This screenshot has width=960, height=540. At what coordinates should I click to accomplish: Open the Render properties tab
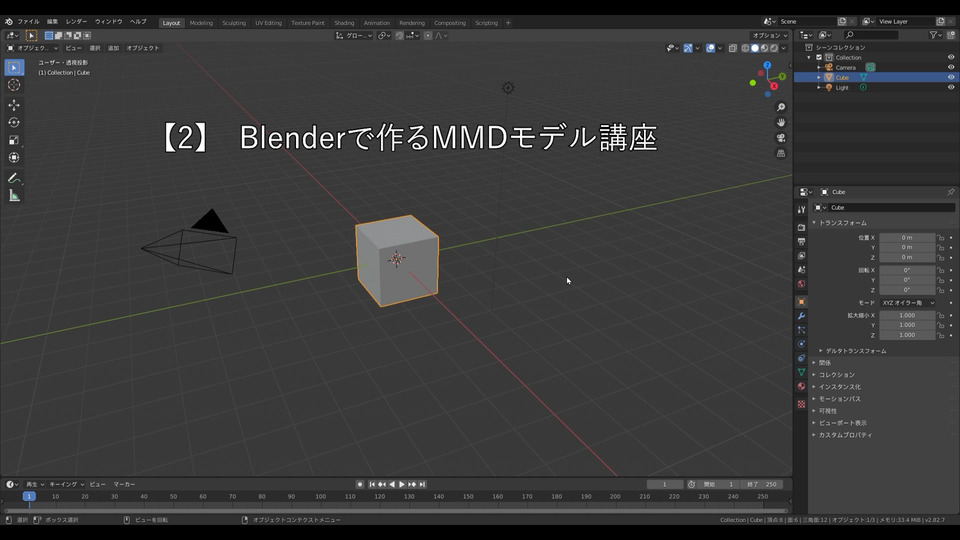point(801,227)
